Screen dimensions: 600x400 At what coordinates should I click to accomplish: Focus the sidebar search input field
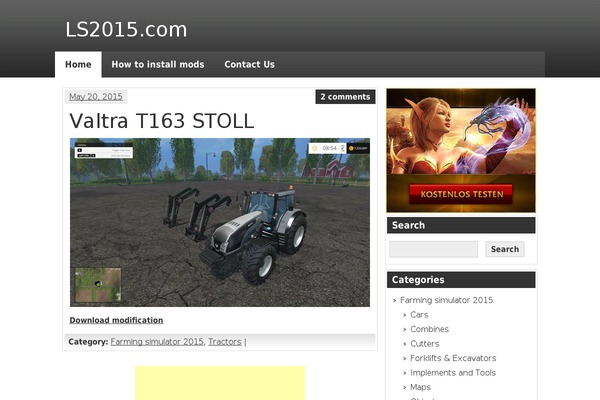[x=434, y=249]
